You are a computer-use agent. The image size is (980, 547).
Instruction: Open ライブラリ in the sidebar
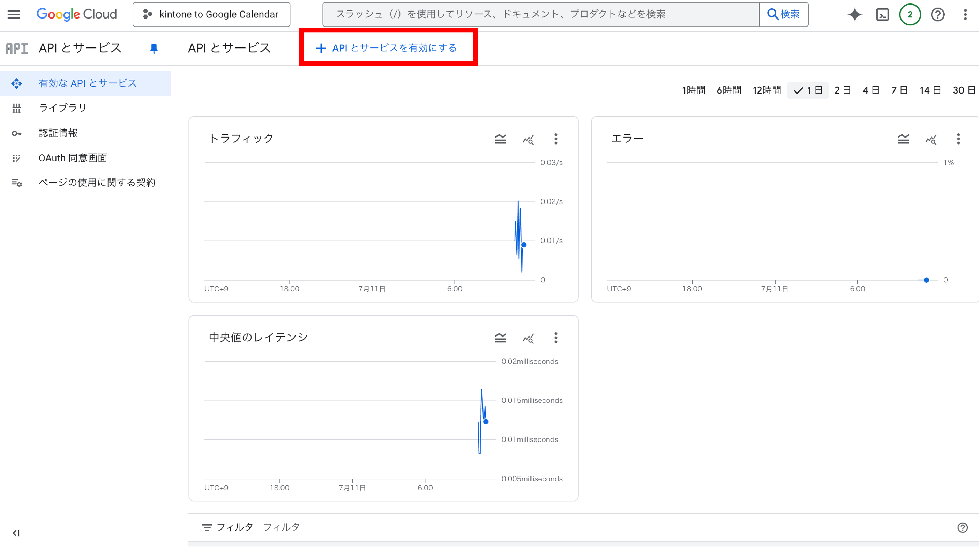[x=85, y=108]
